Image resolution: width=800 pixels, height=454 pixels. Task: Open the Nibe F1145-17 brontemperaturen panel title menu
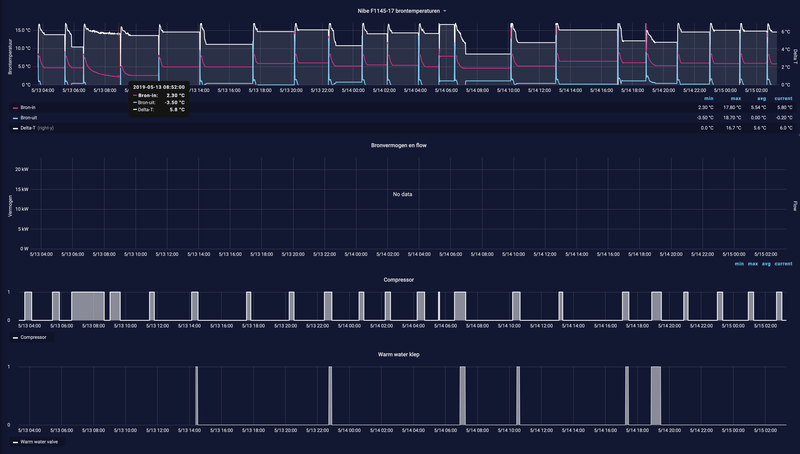coord(398,11)
